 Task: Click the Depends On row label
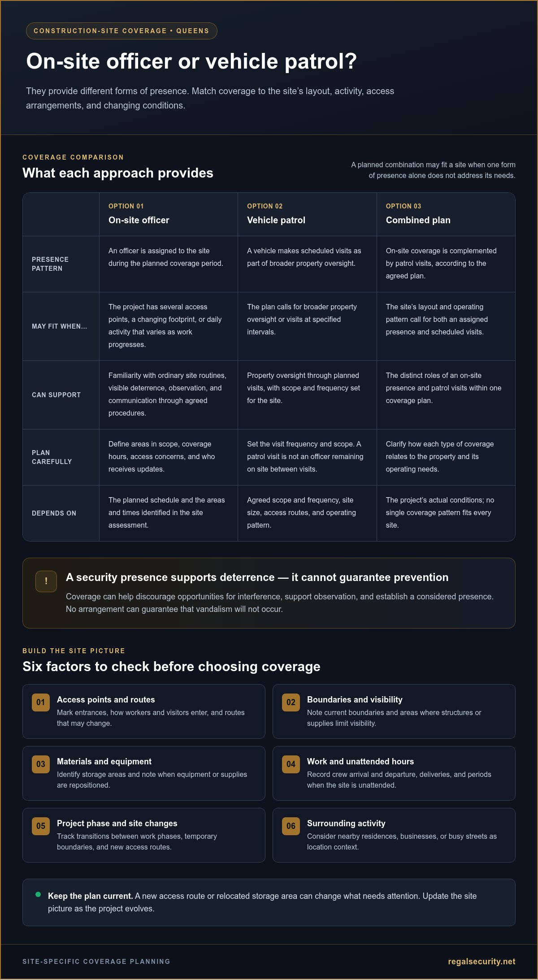click(x=54, y=513)
